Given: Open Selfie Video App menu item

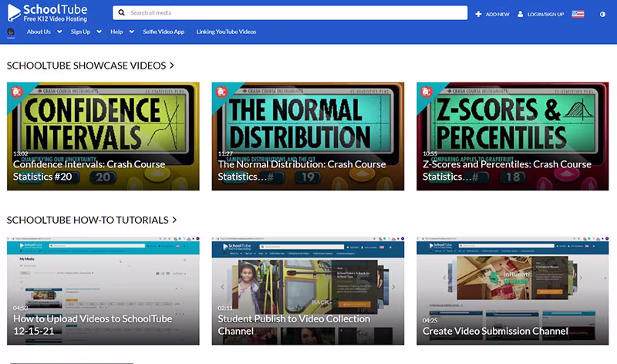Looking at the screenshot, I should pos(164,32).
